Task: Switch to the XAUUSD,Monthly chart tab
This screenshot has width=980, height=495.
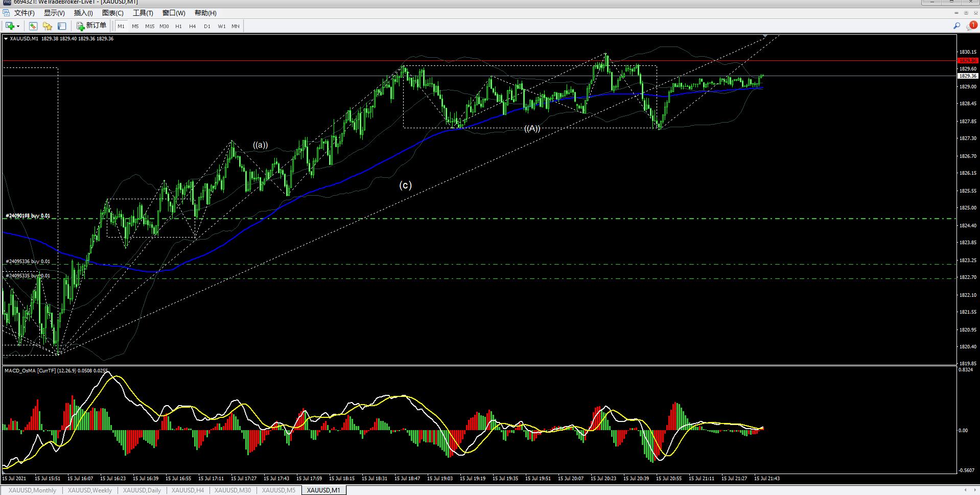Action: (x=32, y=490)
